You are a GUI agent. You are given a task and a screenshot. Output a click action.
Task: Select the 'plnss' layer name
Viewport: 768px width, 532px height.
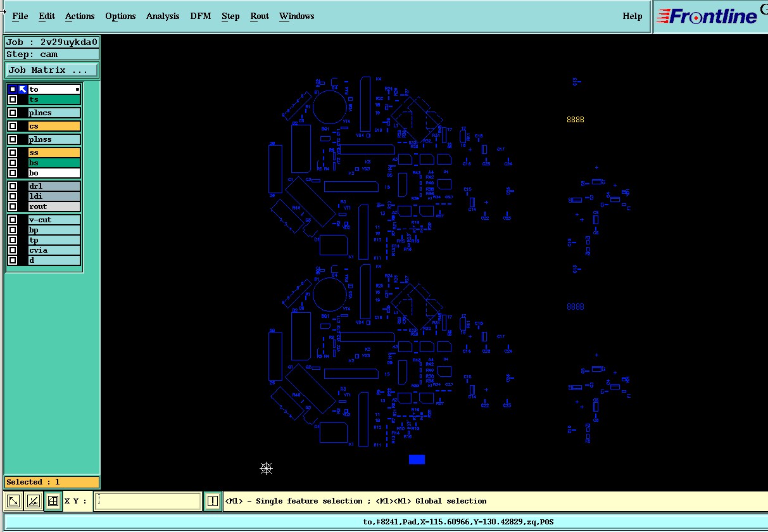(54, 139)
